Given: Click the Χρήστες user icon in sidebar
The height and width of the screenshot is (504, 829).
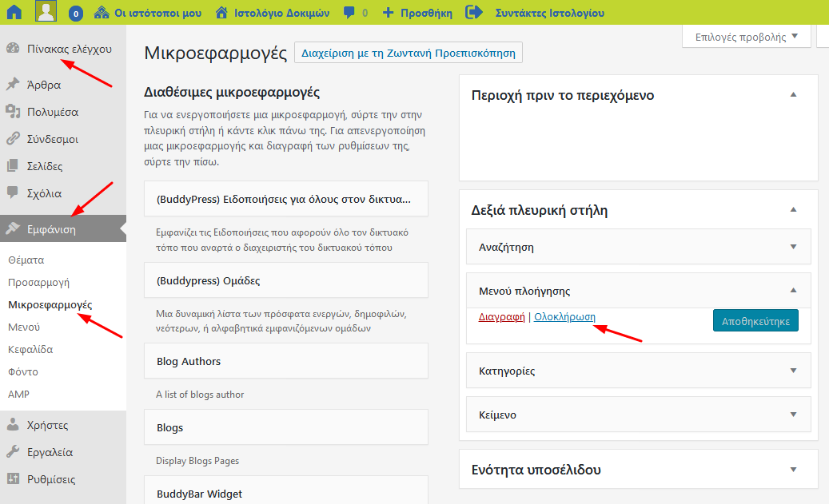Looking at the screenshot, I should 12,425.
